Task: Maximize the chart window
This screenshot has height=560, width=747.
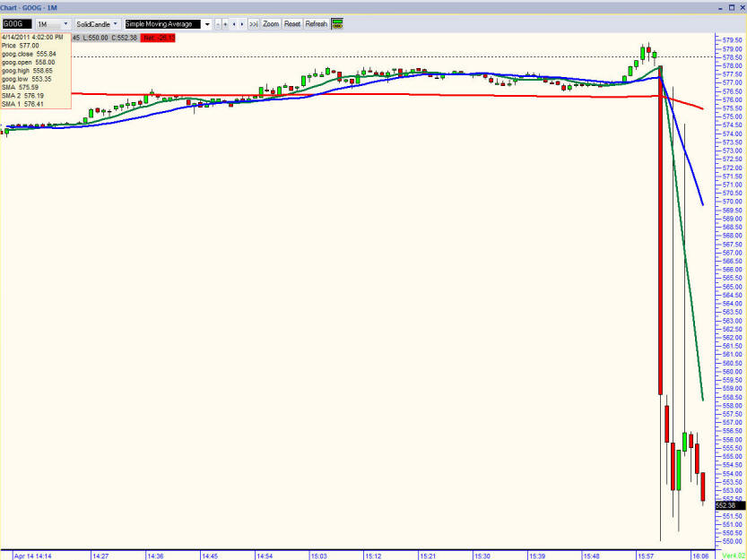Action: 731,7
